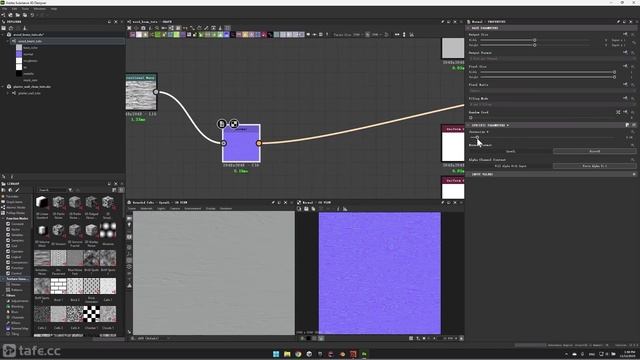Viewport: 640px width, 360px height.
Task: Click the triangle icon at bottom of 3D view sidebar
Action: 129,285
